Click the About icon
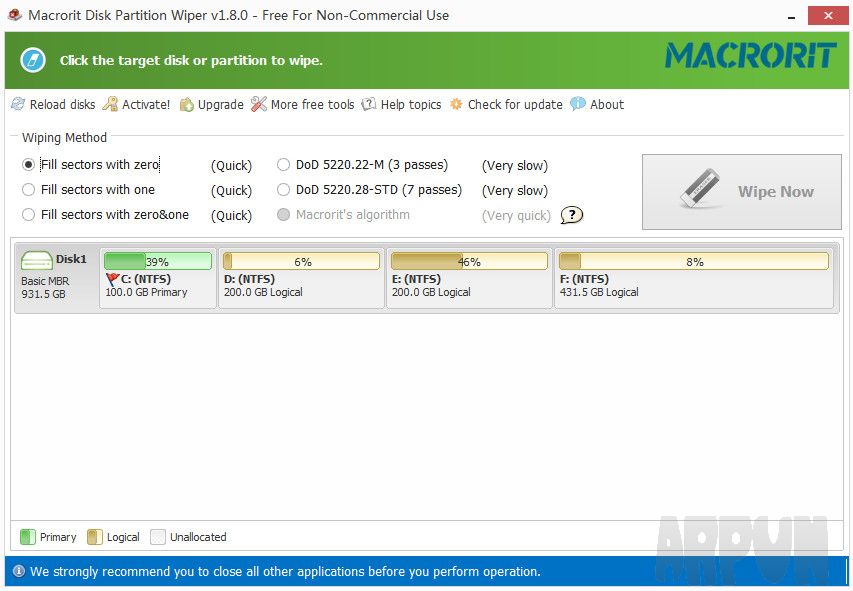This screenshot has height=591, width=853. click(578, 104)
